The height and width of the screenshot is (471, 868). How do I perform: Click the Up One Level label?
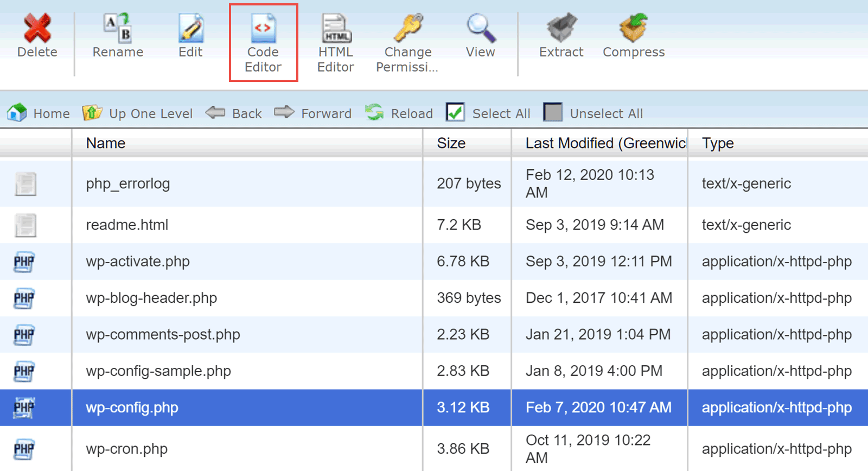click(151, 113)
